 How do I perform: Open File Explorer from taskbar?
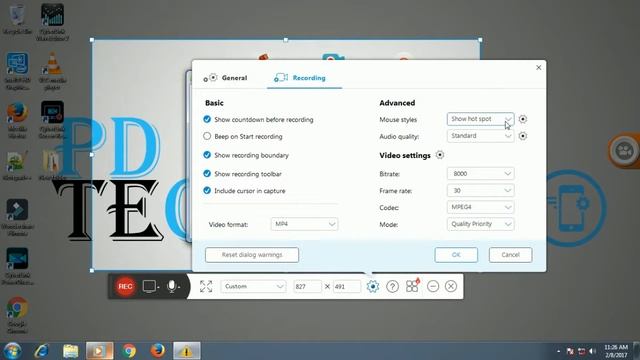pyautogui.click(x=71, y=351)
